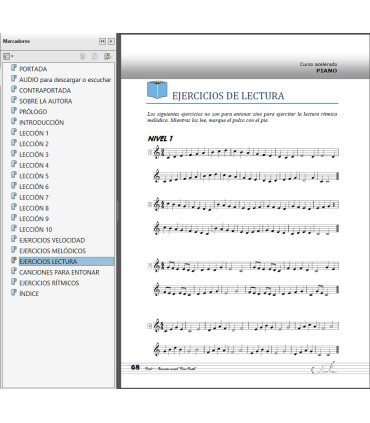Open the PORTADA bookmark
370x423 pixels.
click(33, 69)
